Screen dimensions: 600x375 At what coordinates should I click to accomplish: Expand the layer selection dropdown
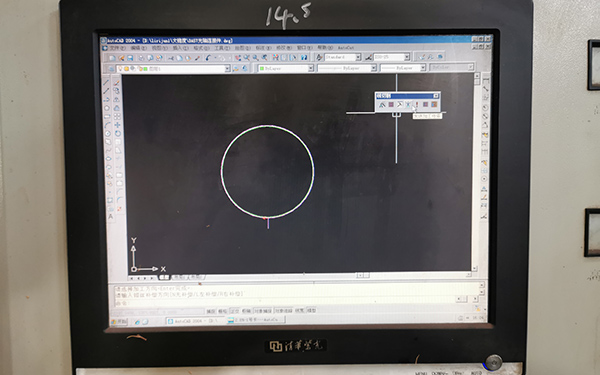coord(227,68)
